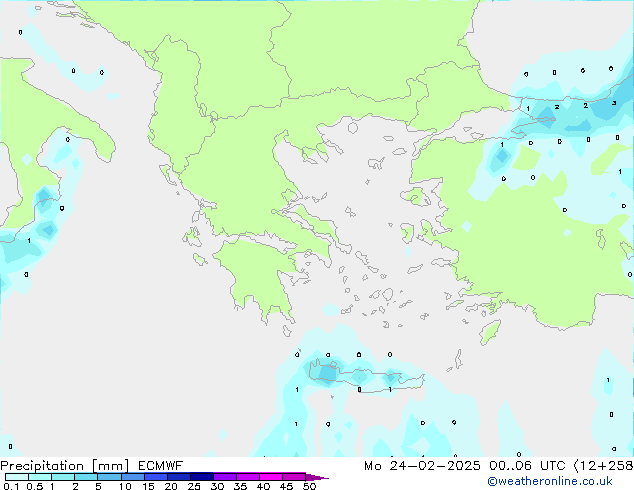
Task: Click the precipitation value '3' on the map
Action: pyautogui.click(x=614, y=103)
